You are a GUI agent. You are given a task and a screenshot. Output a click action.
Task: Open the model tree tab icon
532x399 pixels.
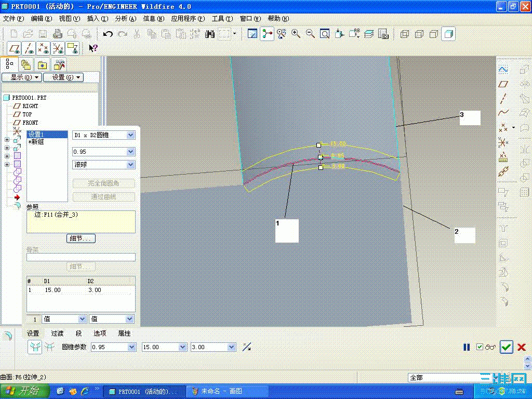[9, 64]
